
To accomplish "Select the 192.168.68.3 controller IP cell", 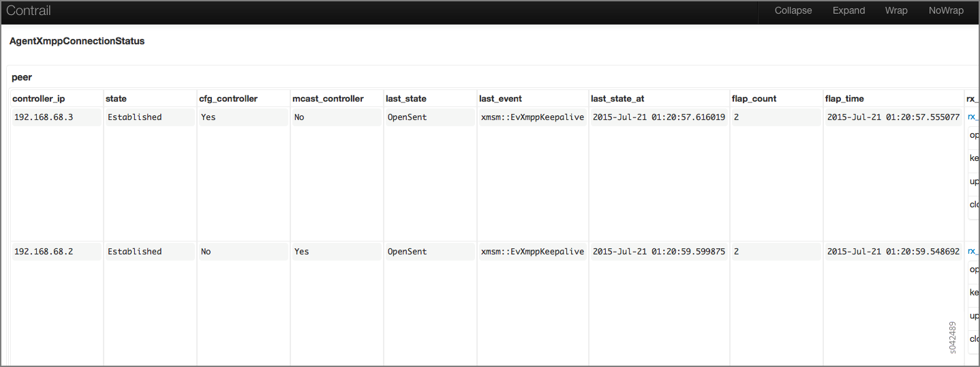I will (x=44, y=117).
